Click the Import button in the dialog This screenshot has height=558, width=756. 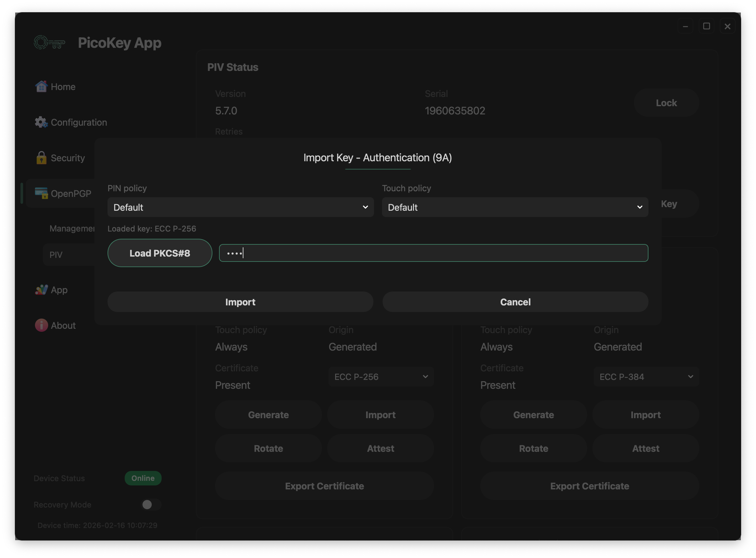[240, 302]
